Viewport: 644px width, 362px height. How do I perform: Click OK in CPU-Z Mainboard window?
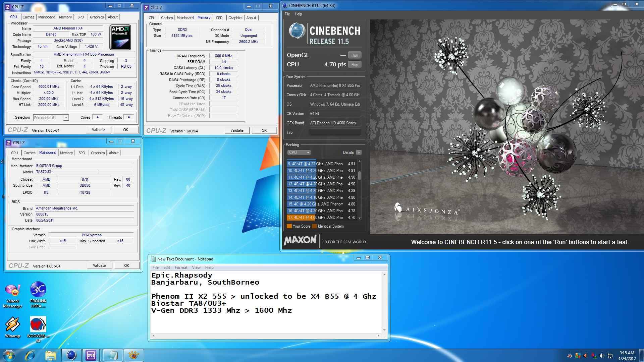126,265
